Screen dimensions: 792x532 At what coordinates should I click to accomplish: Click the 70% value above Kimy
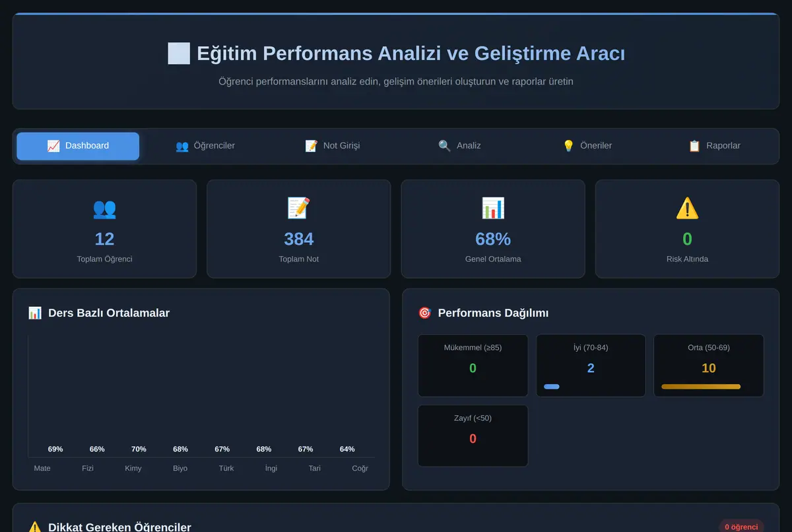click(139, 449)
